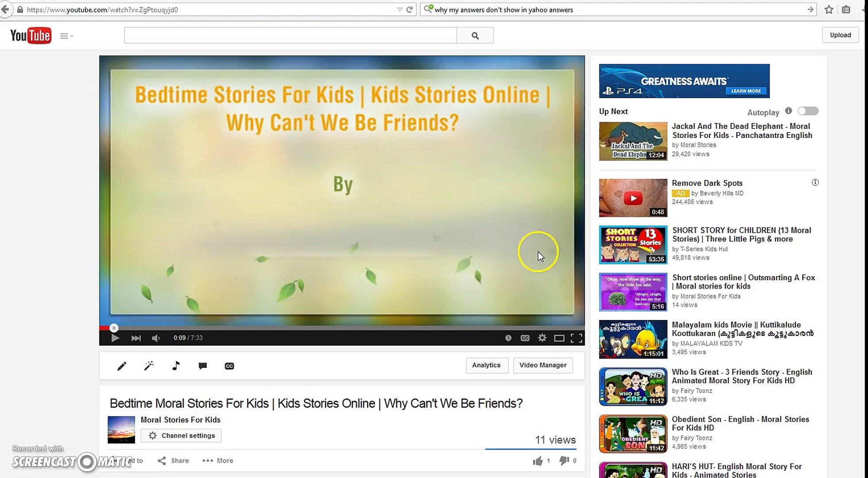The image size is (868, 478).
Task: Enable captions with the player CC button
Action: (525, 338)
